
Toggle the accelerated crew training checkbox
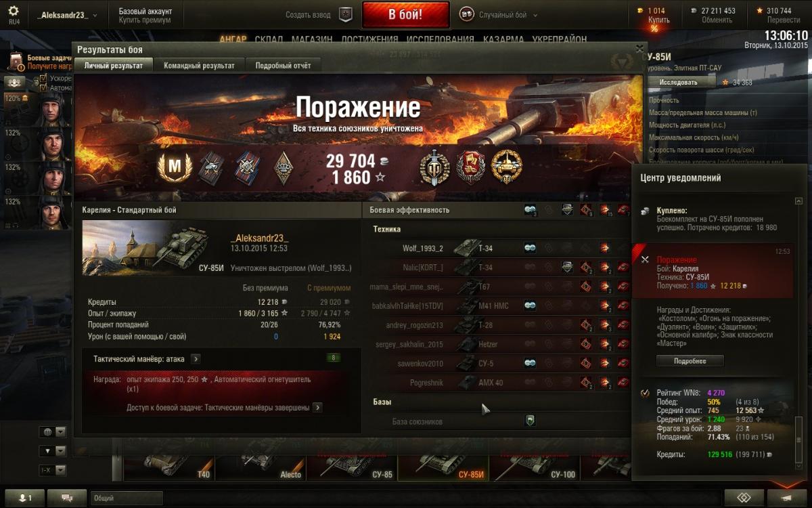[x=43, y=78]
